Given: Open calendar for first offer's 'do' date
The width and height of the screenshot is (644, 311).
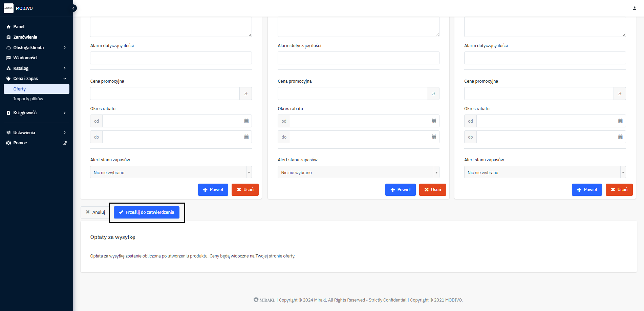Looking at the screenshot, I should pyautogui.click(x=246, y=137).
